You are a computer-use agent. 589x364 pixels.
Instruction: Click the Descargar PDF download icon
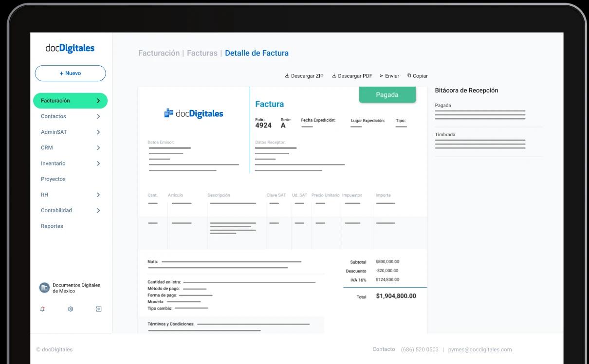pyautogui.click(x=334, y=76)
